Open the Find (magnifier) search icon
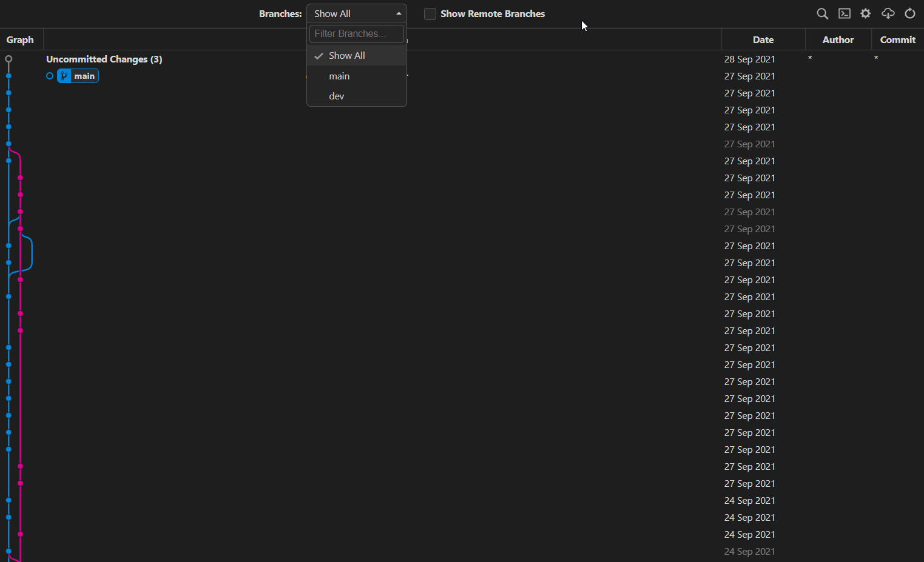The height and width of the screenshot is (562, 924). coord(822,13)
